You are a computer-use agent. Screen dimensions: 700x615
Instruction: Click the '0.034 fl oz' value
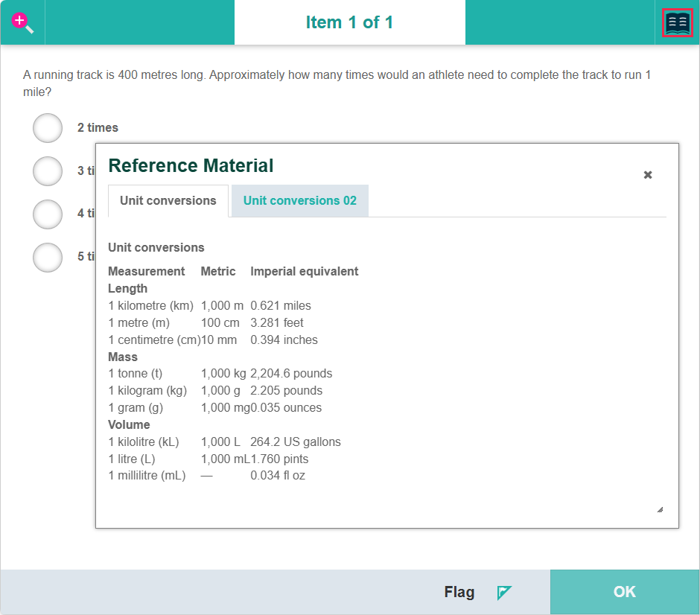pyautogui.click(x=278, y=476)
